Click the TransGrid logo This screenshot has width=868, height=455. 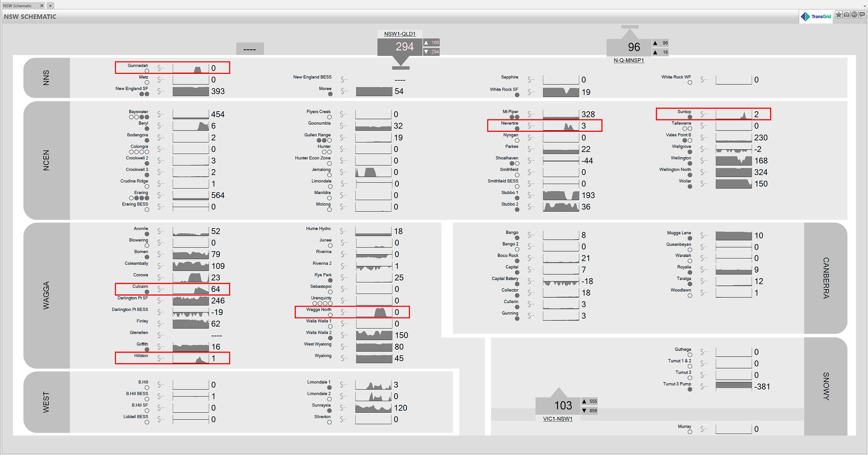tap(816, 16)
